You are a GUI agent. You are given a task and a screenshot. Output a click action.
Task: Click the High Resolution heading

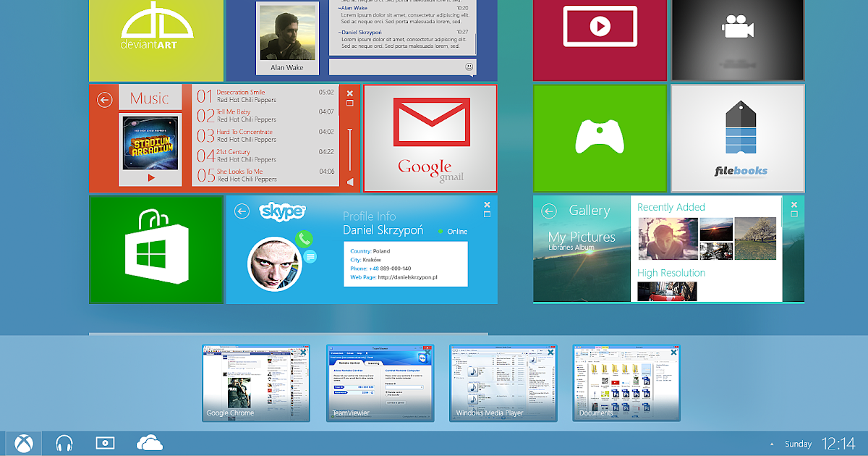click(671, 273)
